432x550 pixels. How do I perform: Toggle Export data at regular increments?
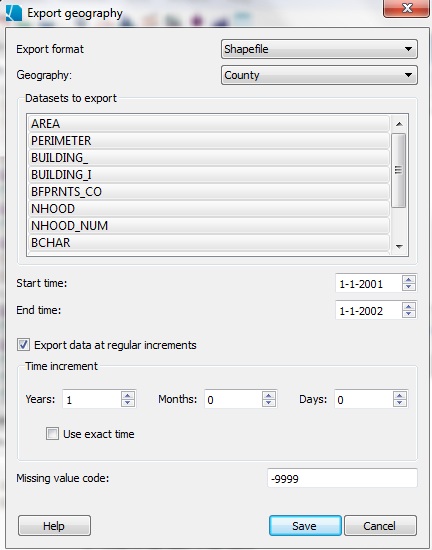pyautogui.click(x=23, y=345)
